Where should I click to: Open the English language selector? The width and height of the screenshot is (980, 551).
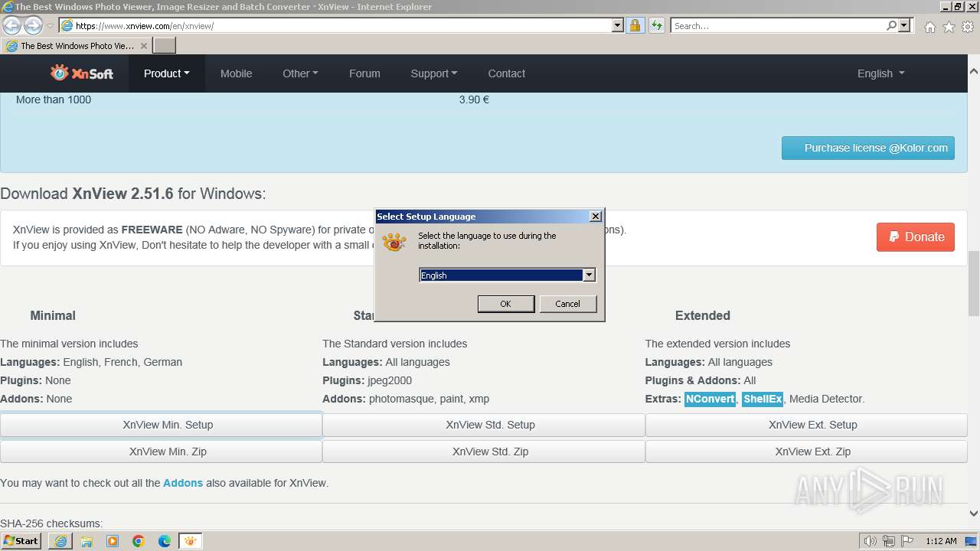880,73
